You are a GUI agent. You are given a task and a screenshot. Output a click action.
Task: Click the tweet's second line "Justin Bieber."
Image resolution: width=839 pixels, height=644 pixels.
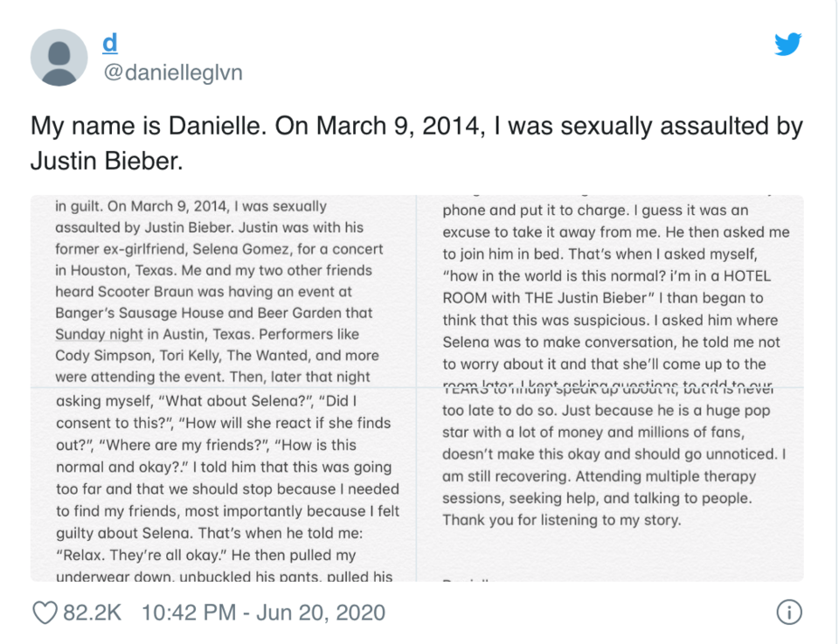[x=107, y=161]
